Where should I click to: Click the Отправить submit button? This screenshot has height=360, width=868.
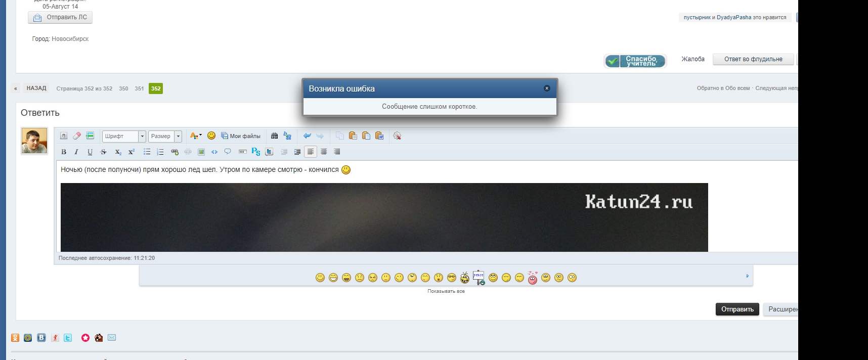pyautogui.click(x=737, y=309)
